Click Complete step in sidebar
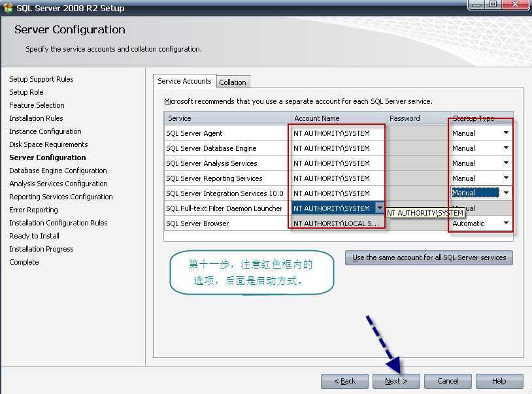This screenshot has width=532, height=394. (x=24, y=262)
